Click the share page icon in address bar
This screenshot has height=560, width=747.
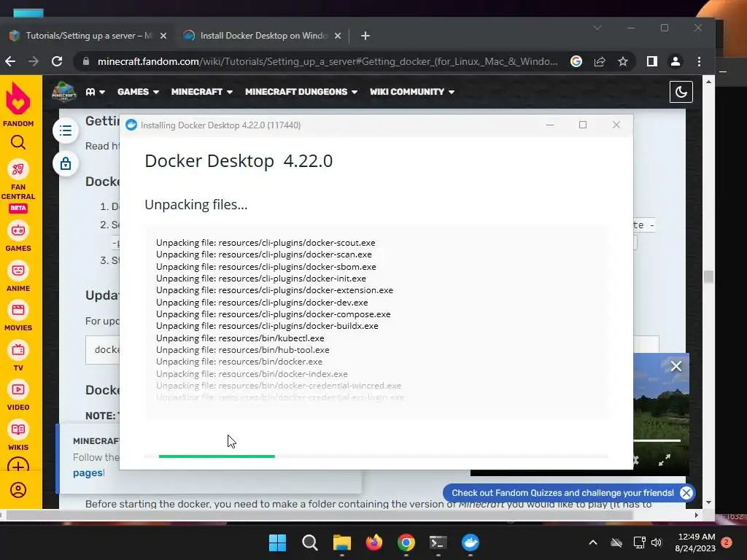600,61
